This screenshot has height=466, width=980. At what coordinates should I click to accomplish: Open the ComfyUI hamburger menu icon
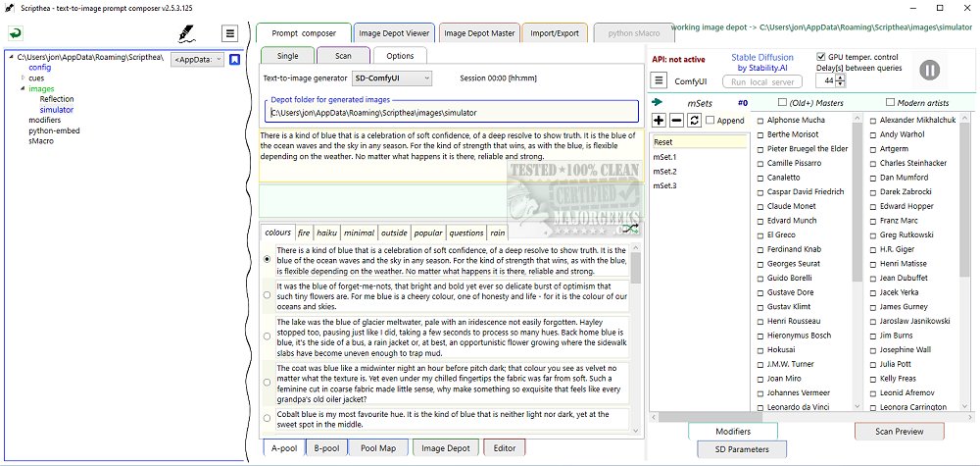coord(659,80)
